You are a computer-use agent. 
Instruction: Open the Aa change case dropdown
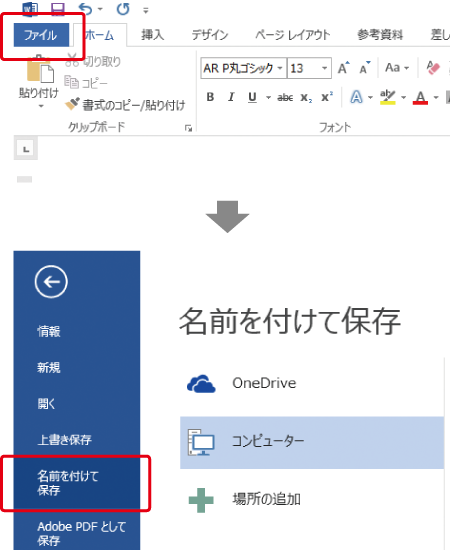tap(397, 68)
